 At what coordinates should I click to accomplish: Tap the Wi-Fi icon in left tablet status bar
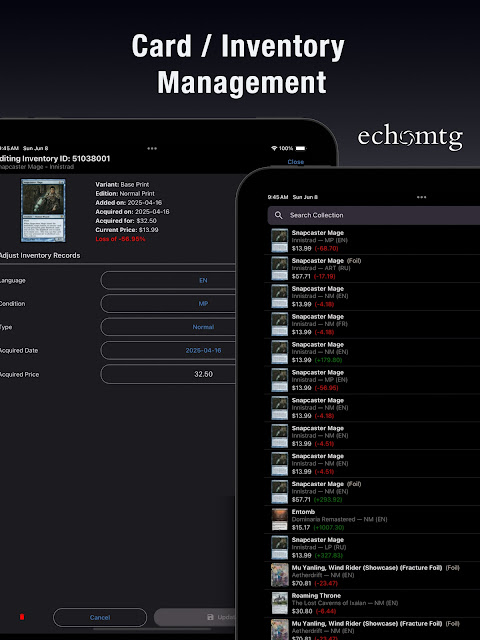click(x=274, y=148)
